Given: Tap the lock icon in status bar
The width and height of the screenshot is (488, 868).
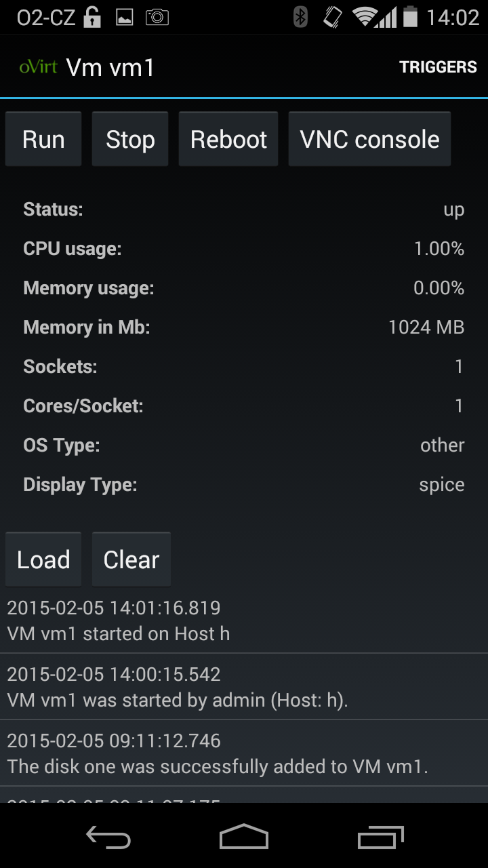Looking at the screenshot, I should [x=92, y=18].
